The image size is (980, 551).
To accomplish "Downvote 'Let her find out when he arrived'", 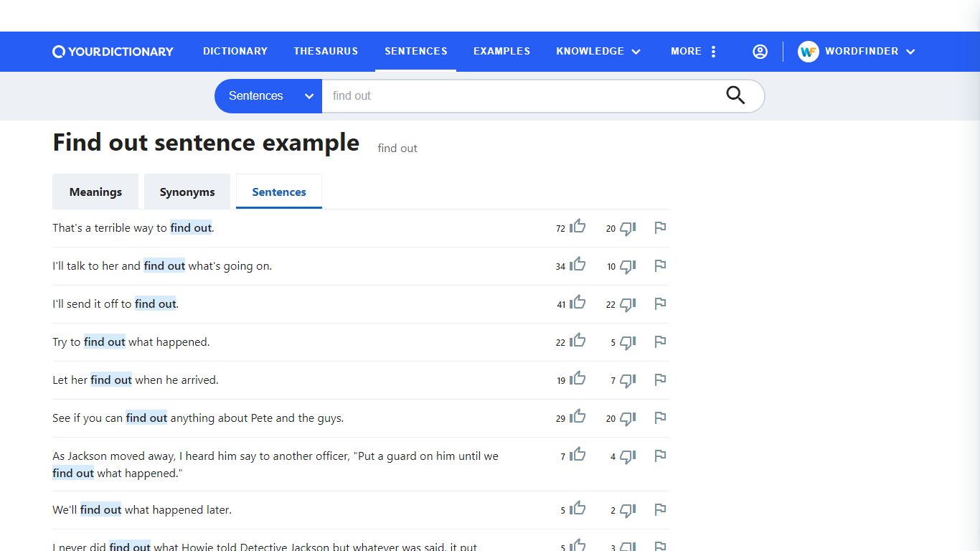I will (628, 381).
